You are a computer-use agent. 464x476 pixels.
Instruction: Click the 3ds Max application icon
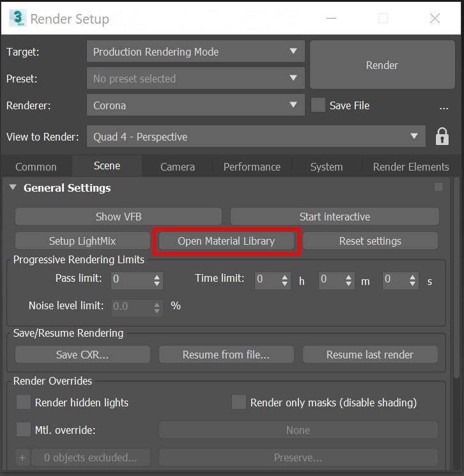coord(17,19)
